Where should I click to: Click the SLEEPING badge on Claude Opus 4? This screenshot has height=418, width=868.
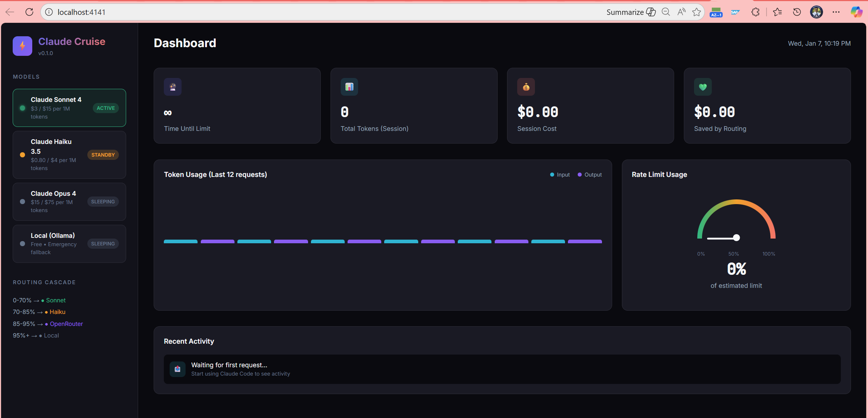coord(103,202)
